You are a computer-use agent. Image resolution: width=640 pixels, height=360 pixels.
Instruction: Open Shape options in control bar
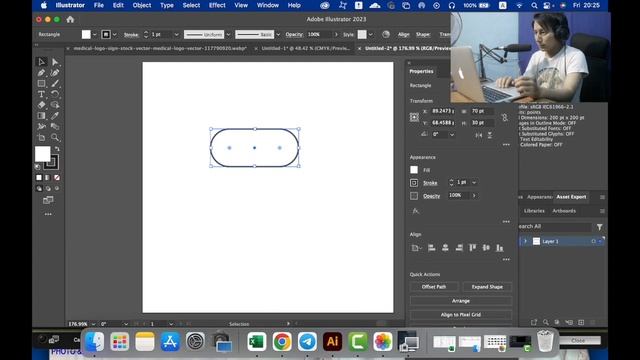(423, 35)
